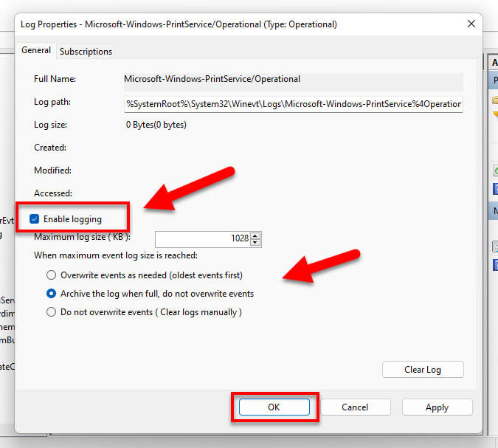Increase maximum log size with up arrow
The image size is (498, 448).
coord(255,235)
